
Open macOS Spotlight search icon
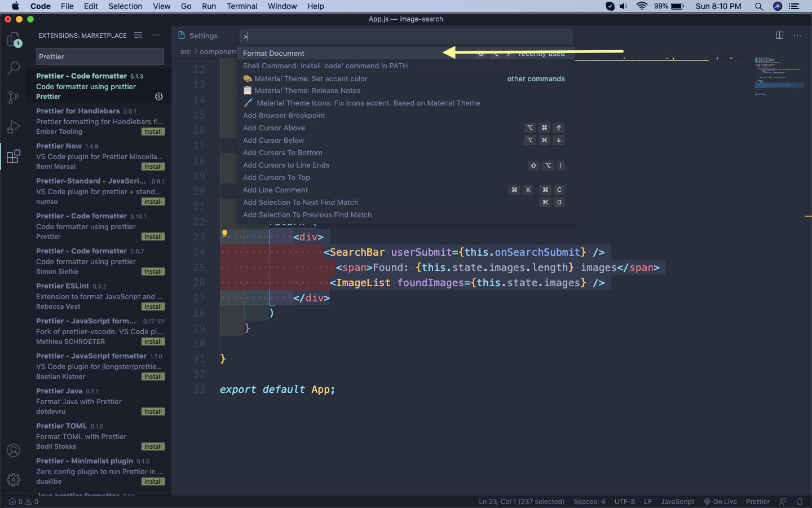758,6
